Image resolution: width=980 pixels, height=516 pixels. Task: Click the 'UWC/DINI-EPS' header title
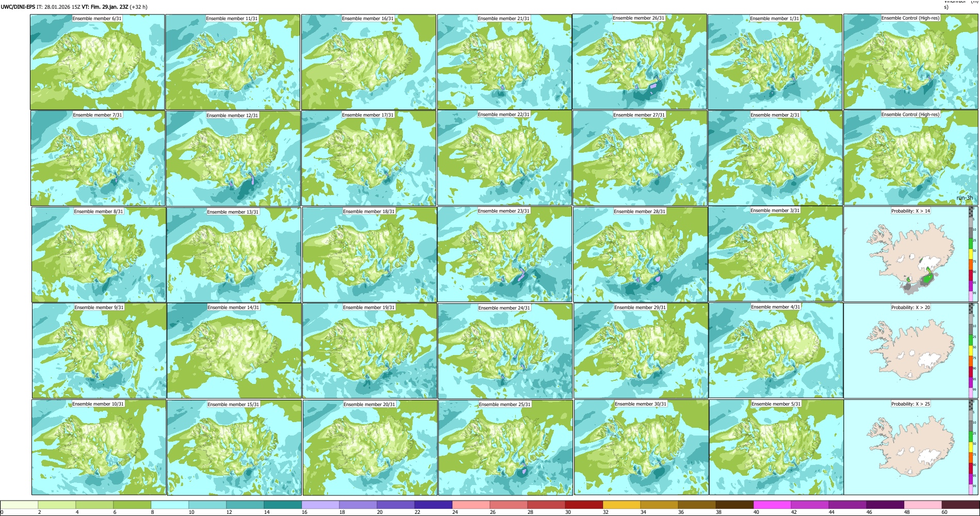[18, 7]
